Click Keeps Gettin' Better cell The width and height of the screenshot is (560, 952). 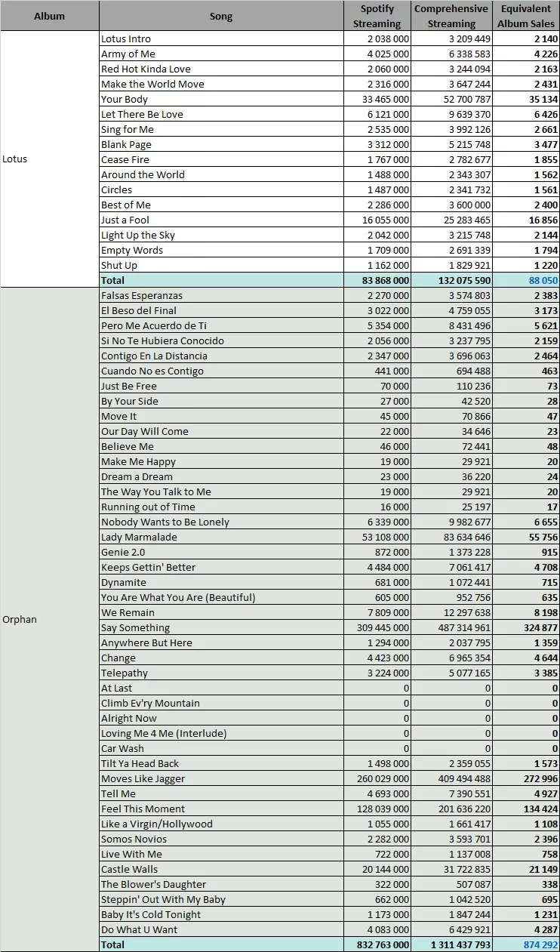click(x=221, y=567)
